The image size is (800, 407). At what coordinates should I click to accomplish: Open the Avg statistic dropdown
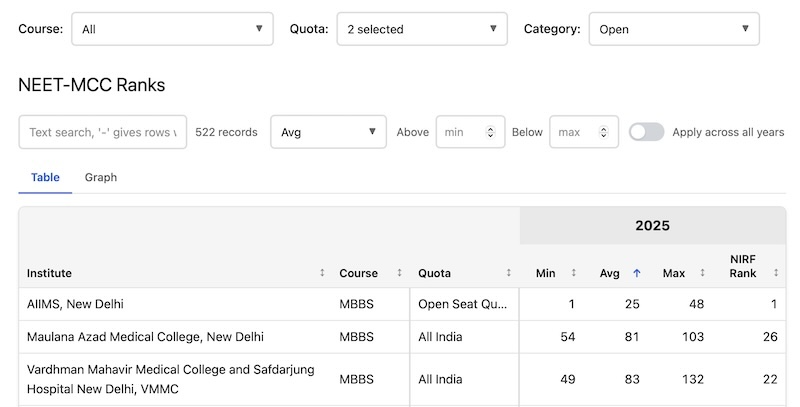tap(328, 132)
